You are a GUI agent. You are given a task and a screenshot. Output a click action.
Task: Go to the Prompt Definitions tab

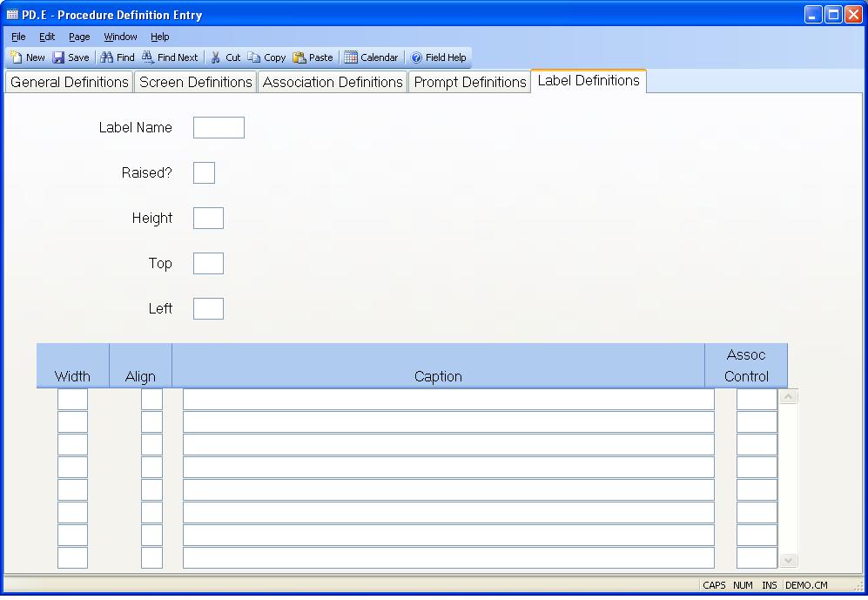pos(470,82)
